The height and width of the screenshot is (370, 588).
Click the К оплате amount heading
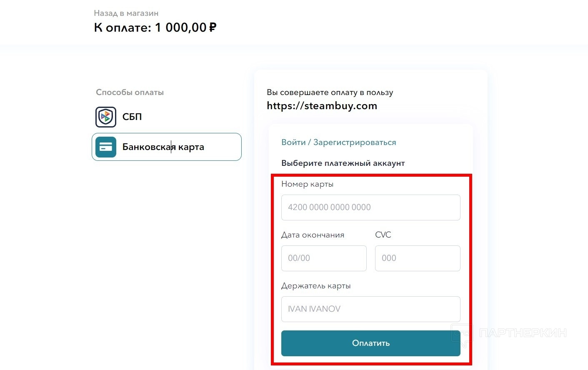point(155,28)
